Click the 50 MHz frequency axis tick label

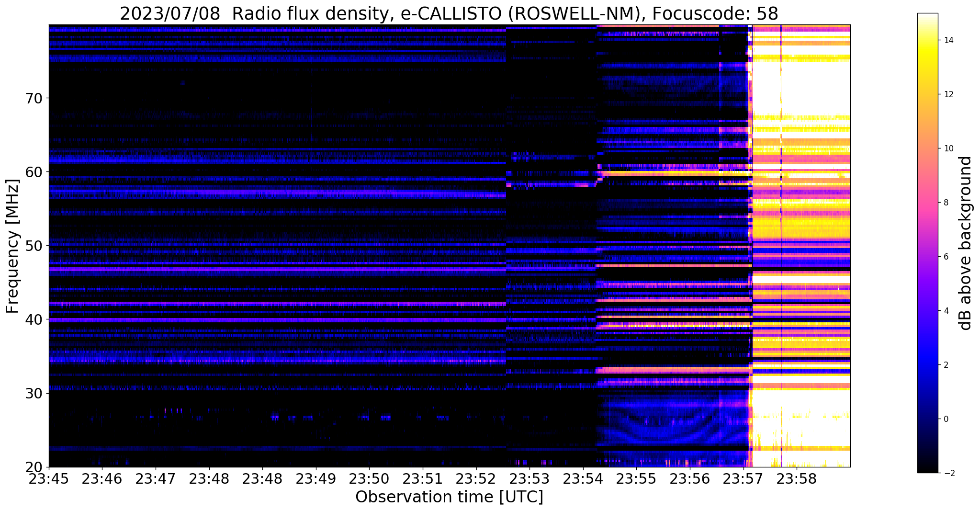[33, 246]
